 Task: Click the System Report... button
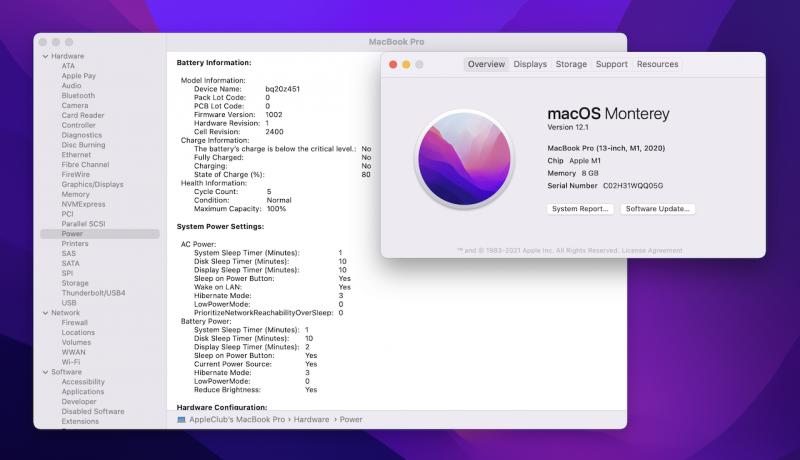pos(580,209)
